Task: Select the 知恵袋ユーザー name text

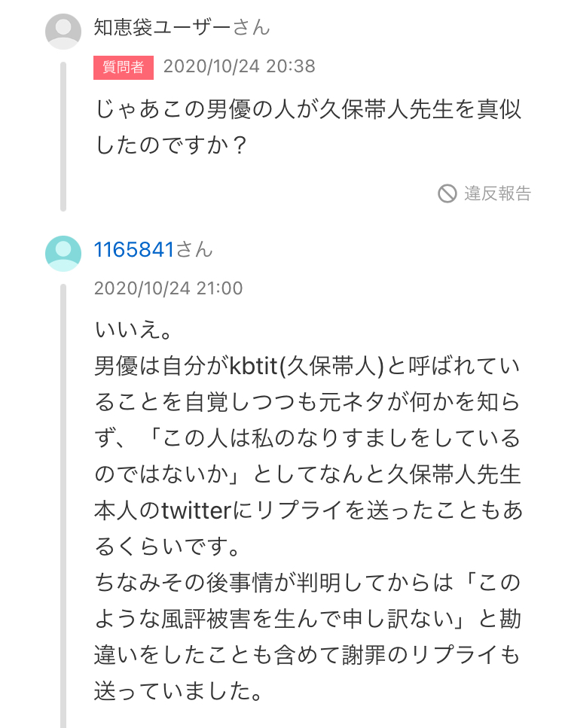Action: point(161,29)
